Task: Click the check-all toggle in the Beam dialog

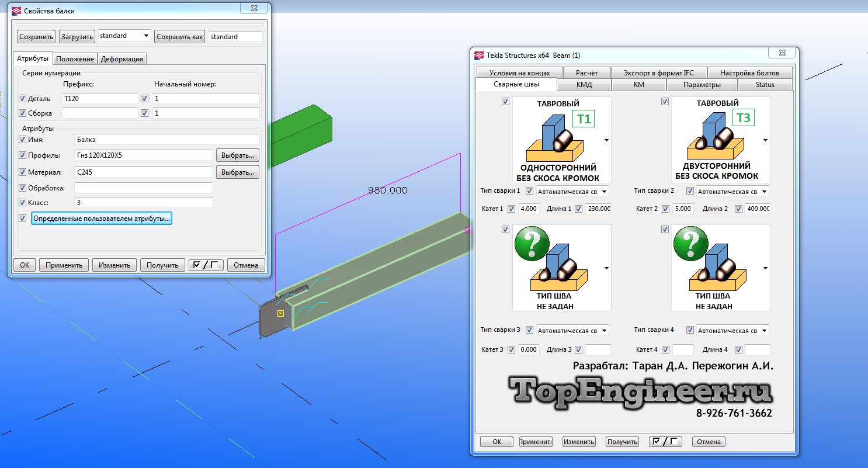Action: point(665,442)
